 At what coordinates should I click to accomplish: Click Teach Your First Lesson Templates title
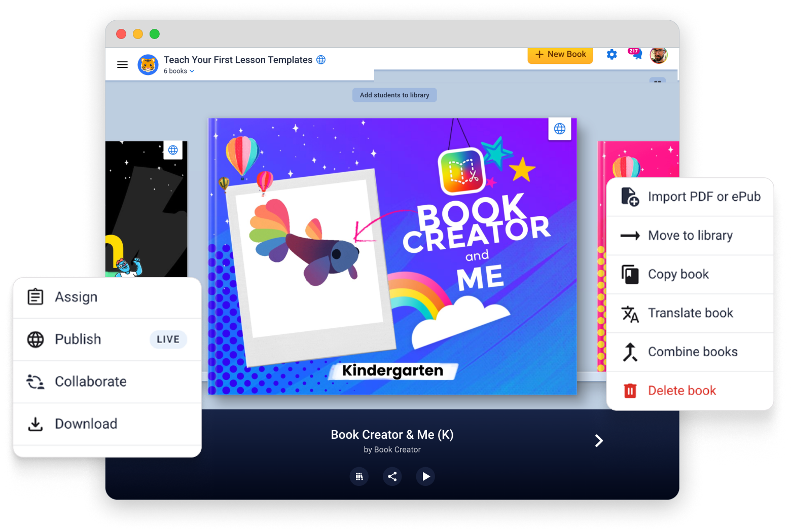[238, 60]
